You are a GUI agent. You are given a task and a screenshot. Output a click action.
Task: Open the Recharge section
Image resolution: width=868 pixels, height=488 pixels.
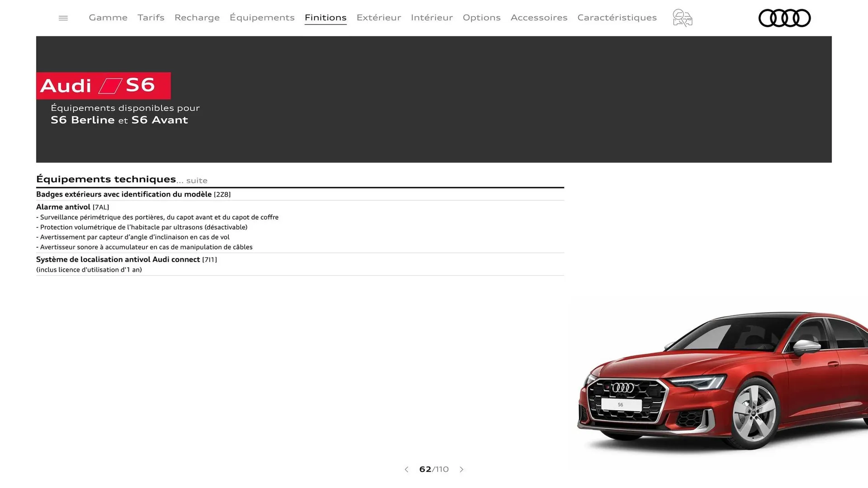point(197,18)
